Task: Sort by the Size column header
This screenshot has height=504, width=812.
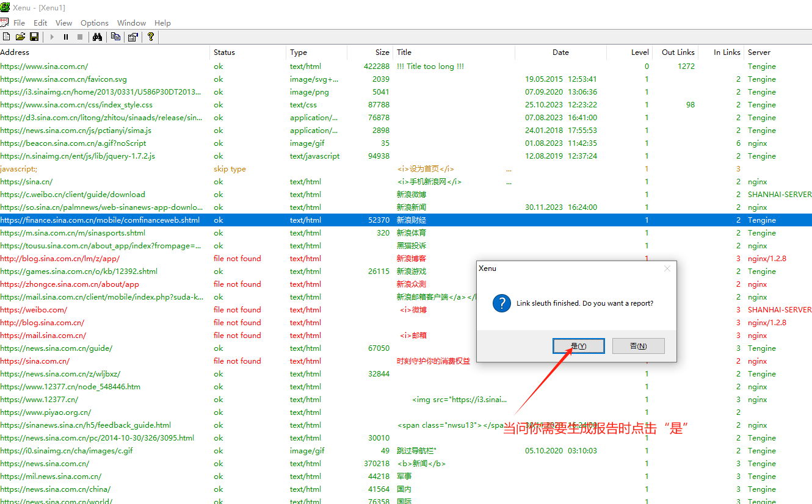Action: coord(369,52)
